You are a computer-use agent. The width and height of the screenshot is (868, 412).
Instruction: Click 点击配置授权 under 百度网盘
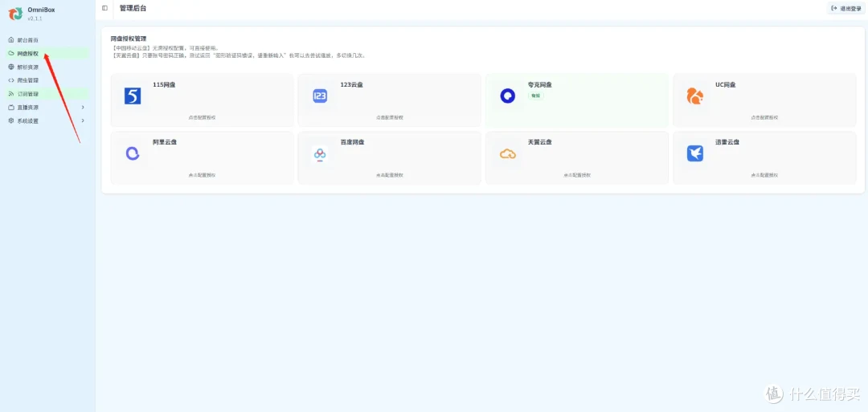point(390,175)
